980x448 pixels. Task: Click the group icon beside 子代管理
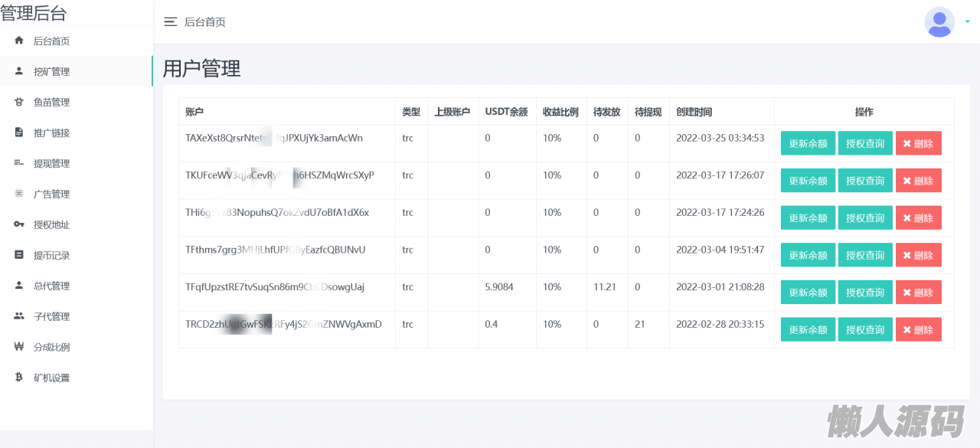tap(19, 316)
